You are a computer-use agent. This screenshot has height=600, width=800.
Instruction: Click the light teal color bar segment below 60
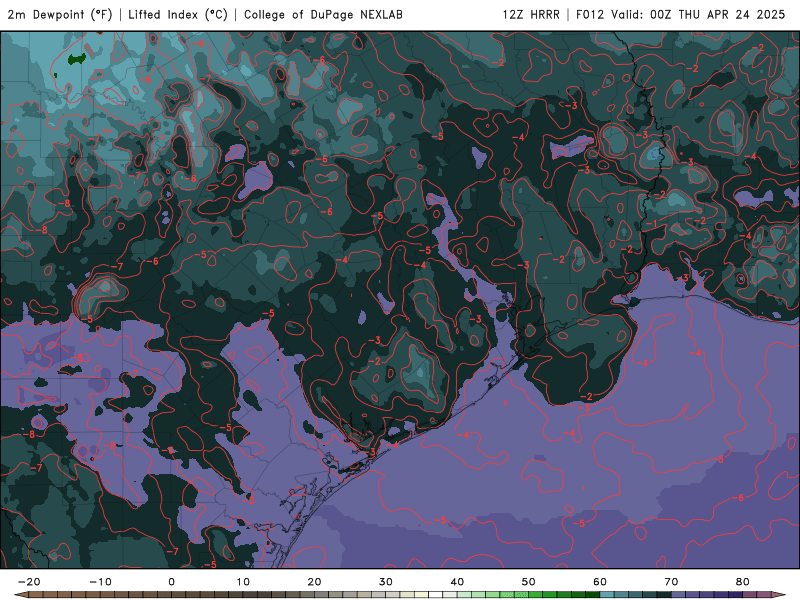(x=607, y=594)
